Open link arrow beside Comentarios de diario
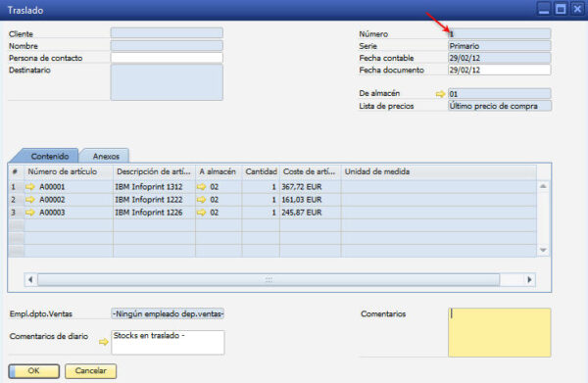The height and width of the screenshot is (383, 588). (x=104, y=342)
